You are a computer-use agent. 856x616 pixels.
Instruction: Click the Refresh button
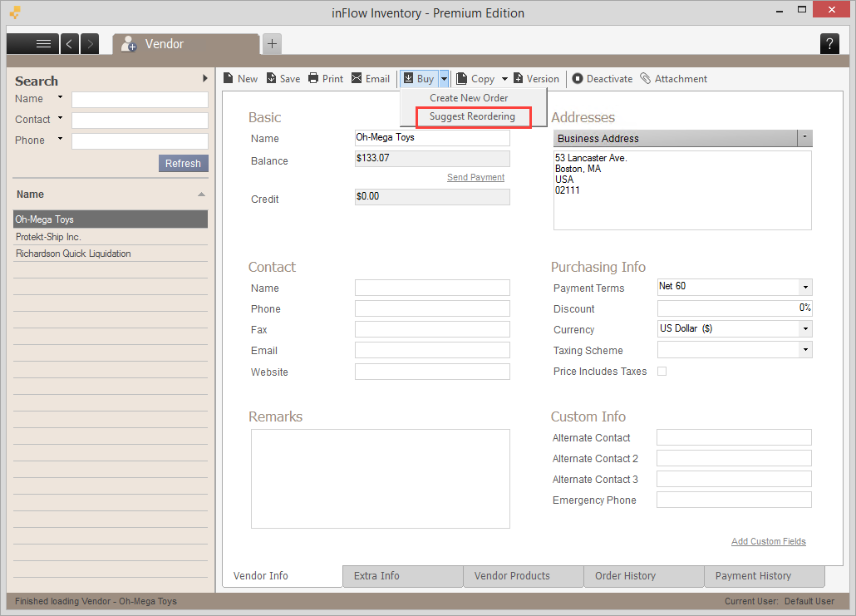click(184, 163)
